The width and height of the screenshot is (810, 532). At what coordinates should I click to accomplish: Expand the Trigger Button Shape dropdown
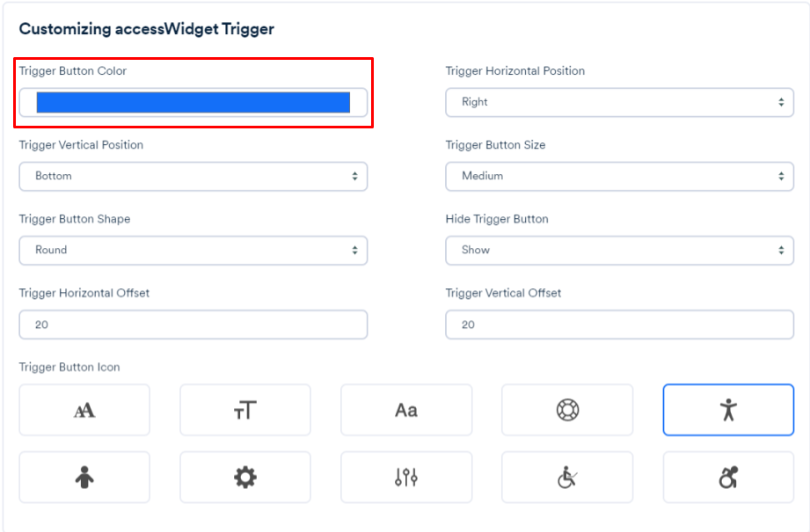coord(193,250)
